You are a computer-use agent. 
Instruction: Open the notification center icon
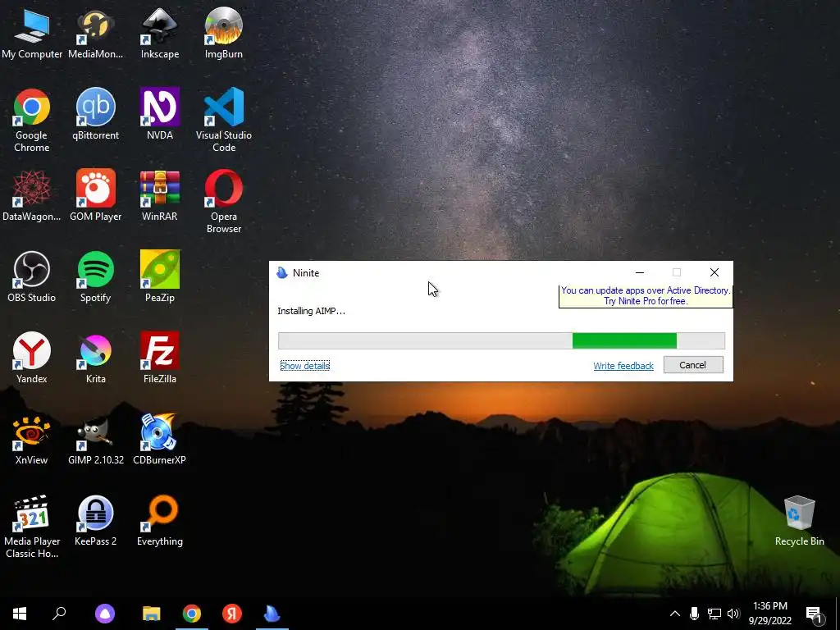coord(814,614)
